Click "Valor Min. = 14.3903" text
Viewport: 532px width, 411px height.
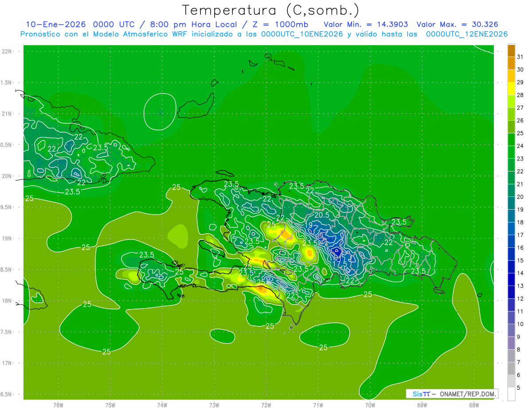tap(366, 24)
